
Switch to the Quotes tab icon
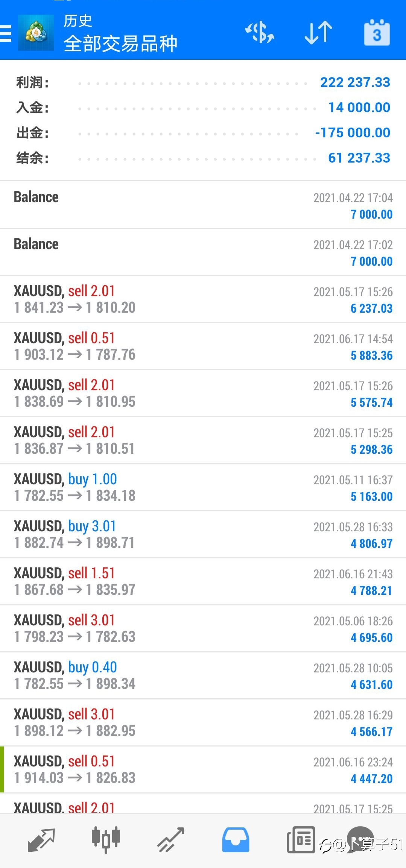click(41, 840)
